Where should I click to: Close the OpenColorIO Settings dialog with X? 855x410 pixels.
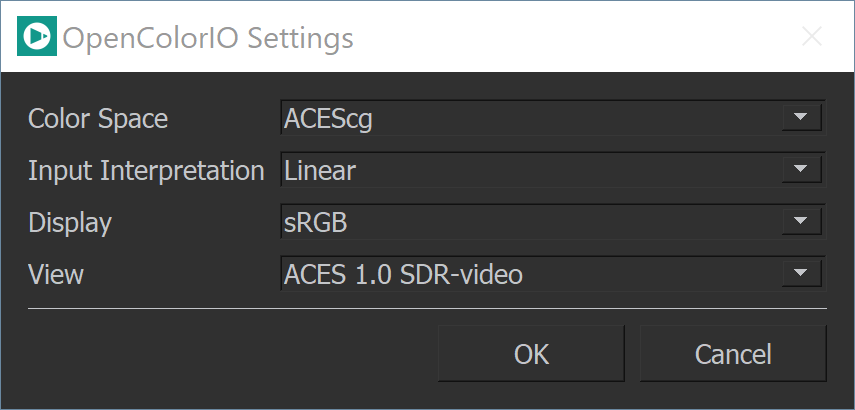(812, 37)
